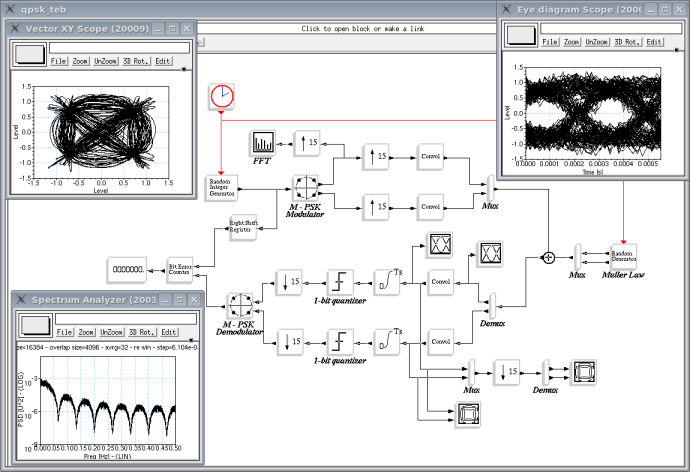Screen dimensions: 690x472
Task: Open the Edit menu in Eye diagram Scope
Action: pyautogui.click(x=654, y=42)
